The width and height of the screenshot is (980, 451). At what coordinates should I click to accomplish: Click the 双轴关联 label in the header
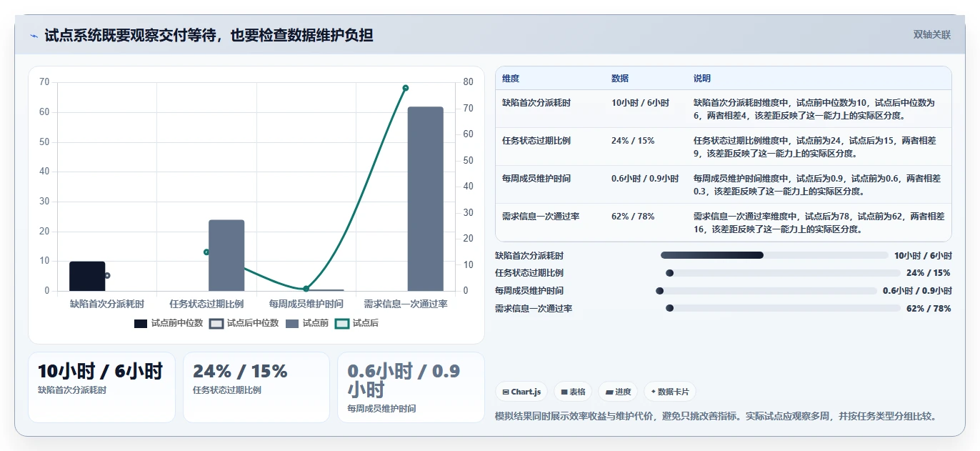[932, 35]
